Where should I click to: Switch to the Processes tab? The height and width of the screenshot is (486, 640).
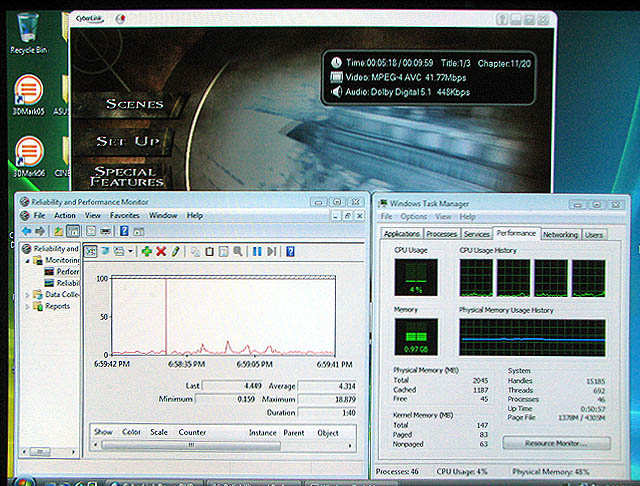441,234
